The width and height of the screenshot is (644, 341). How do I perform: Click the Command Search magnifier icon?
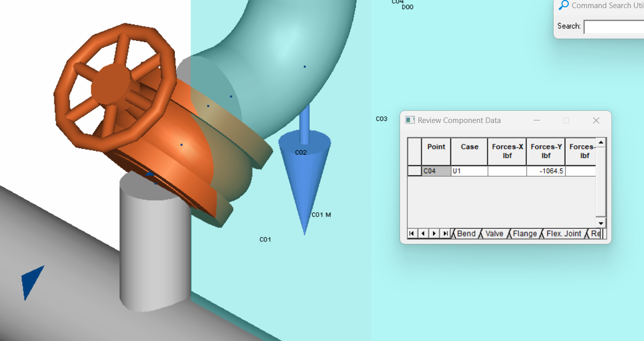point(564,6)
